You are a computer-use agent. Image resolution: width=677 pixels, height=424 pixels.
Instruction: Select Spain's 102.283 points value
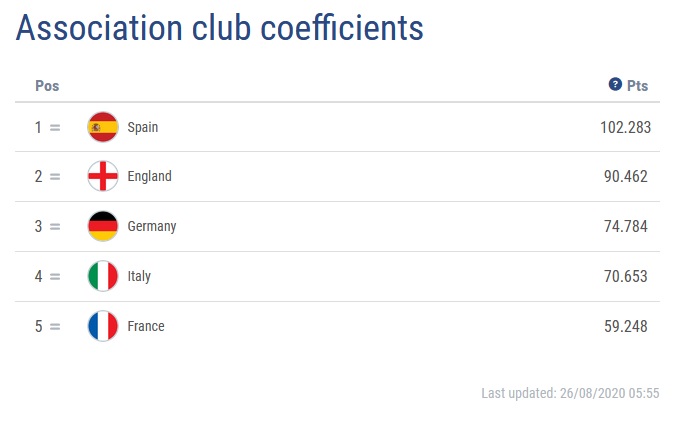(x=625, y=127)
